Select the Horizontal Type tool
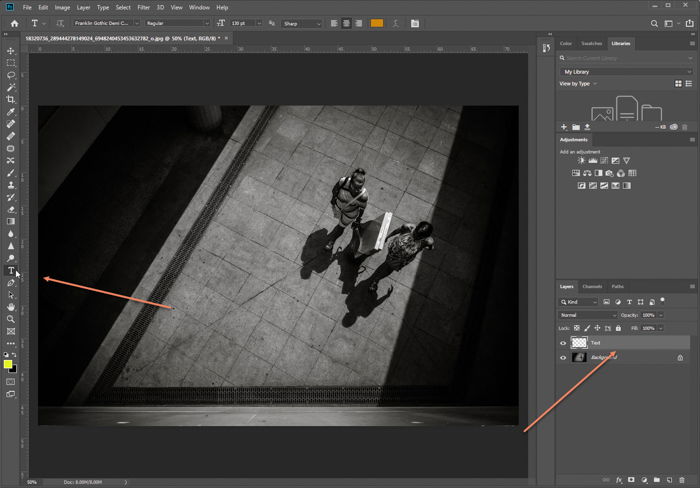This screenshot has height=488, width=700. click(x=11, y=271)
